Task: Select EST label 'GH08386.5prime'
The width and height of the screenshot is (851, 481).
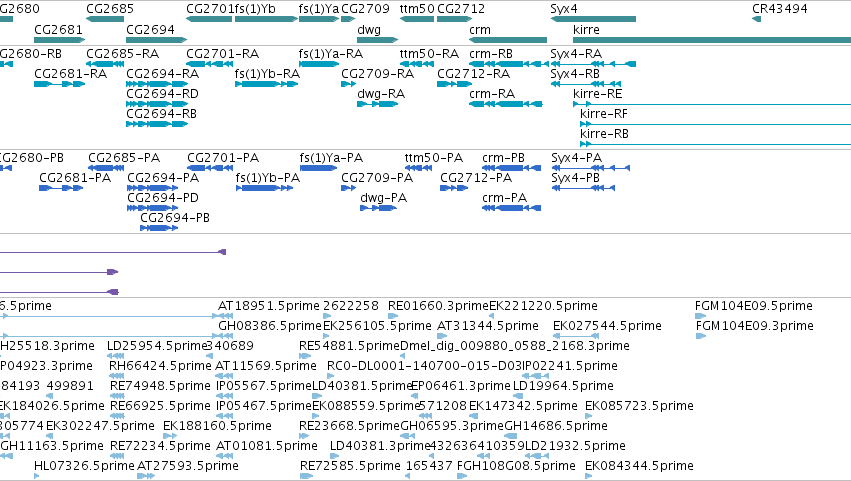Action: [x=270, y=326]
